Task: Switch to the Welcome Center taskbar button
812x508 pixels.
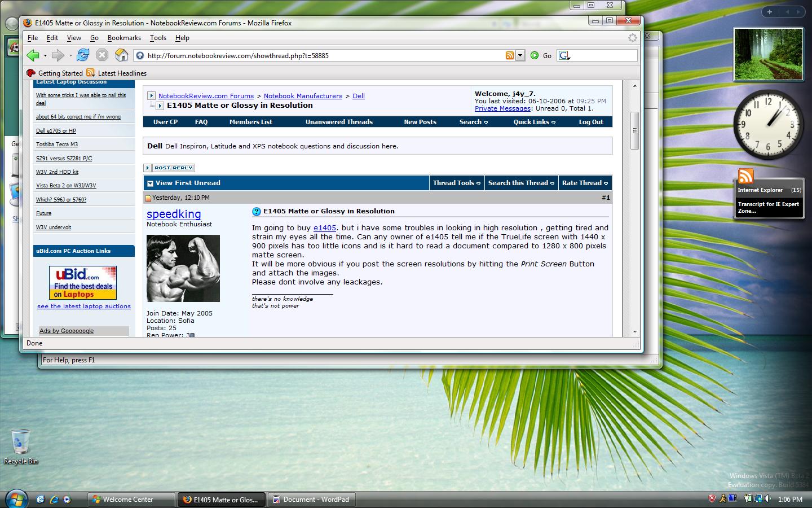Action: point(131,500)
